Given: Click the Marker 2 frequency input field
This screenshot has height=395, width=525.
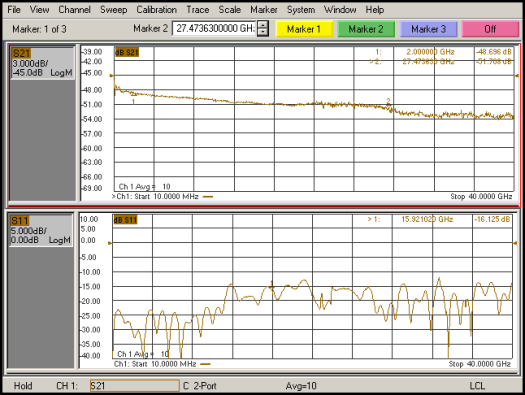Looking at the screenshot, I should coord(215,28).
